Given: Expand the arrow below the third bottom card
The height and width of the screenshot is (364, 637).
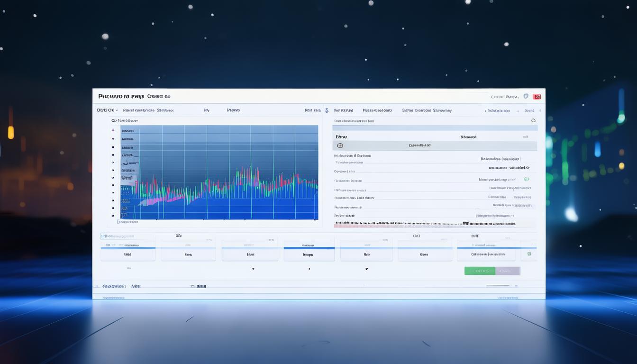Looking at the screenshot, I should click(x=253, y=269).
